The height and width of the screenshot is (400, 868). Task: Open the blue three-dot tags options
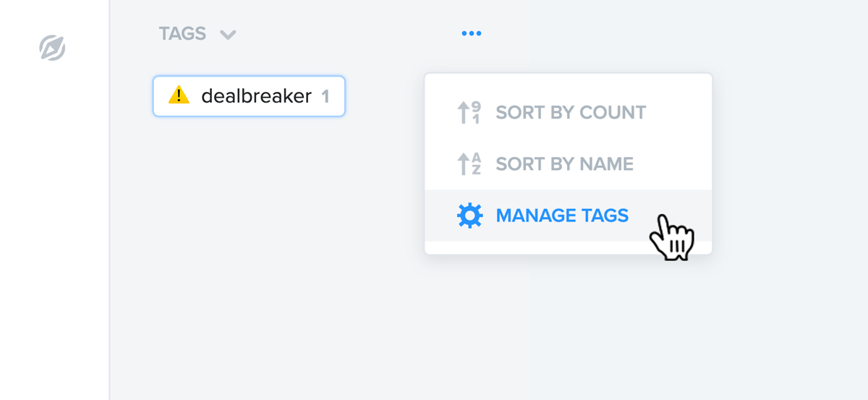472,33
